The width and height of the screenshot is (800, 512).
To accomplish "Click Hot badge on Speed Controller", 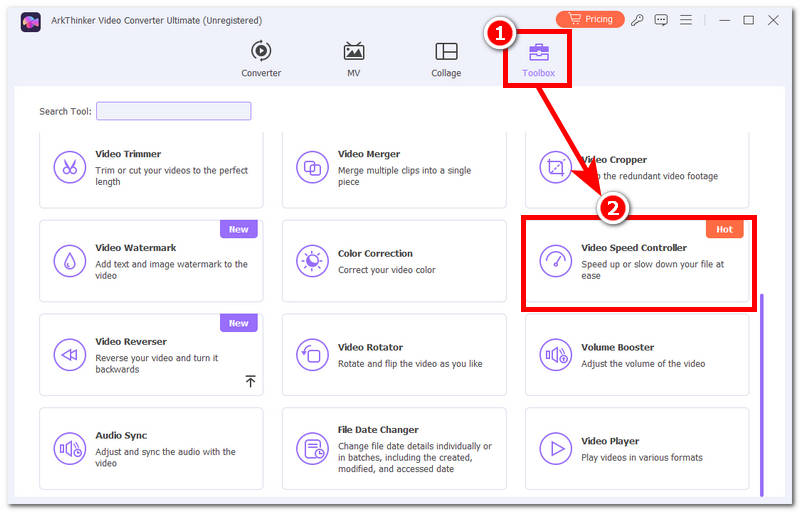I will click(724, 229).
